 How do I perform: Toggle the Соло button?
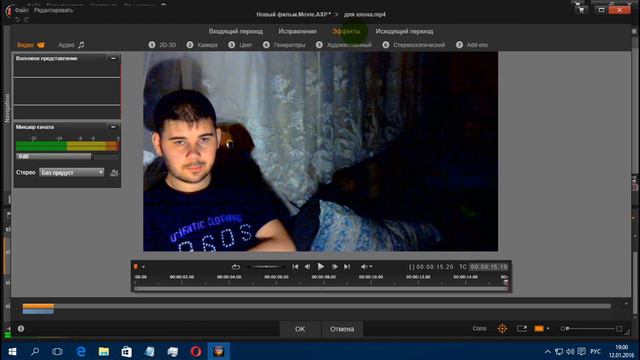[x=480, y=329]
